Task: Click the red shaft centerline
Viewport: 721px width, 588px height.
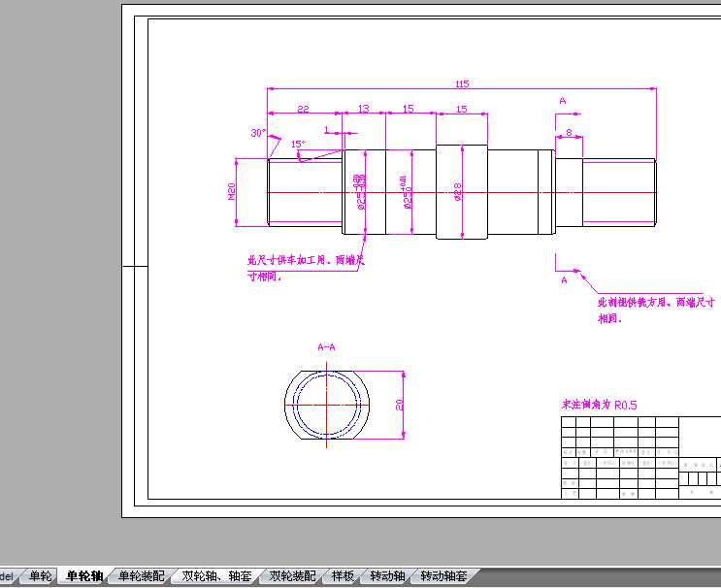Action: click(x=461, y=192)
